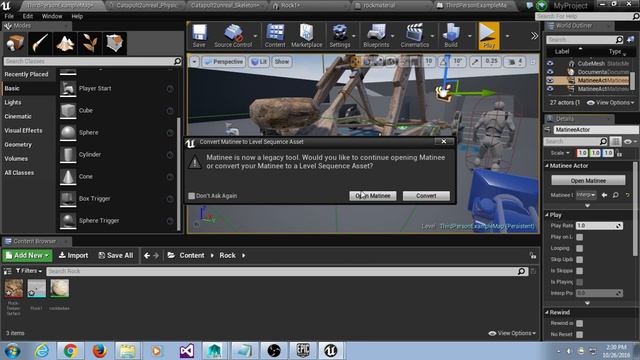Select the Visual Effects category
The height and width of the screenshot is (360, 640).
tap(23, 131)
